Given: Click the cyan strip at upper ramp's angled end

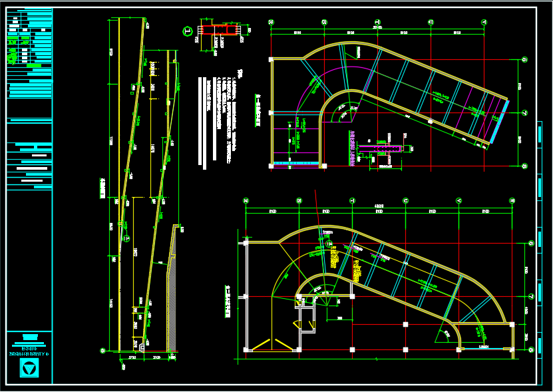Looking at the screenshot, I should click(x=500, y=122).
